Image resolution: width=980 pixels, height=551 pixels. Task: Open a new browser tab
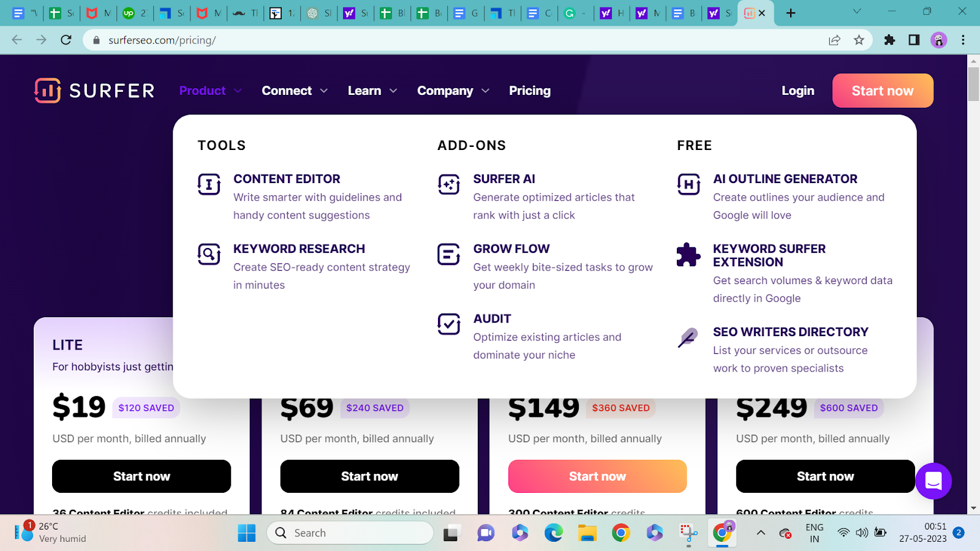coord(791,13)
